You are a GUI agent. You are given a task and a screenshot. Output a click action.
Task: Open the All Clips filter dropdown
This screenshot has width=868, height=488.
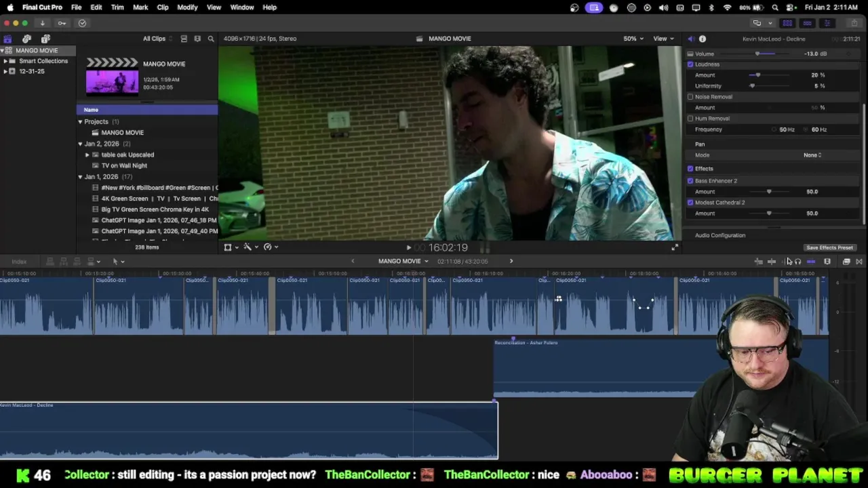[x=158, y=39]
